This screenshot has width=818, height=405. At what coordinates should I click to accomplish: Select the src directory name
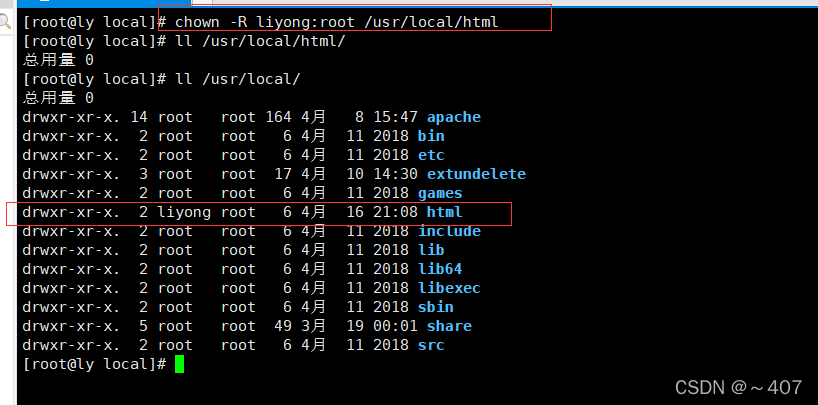[431, 345]
